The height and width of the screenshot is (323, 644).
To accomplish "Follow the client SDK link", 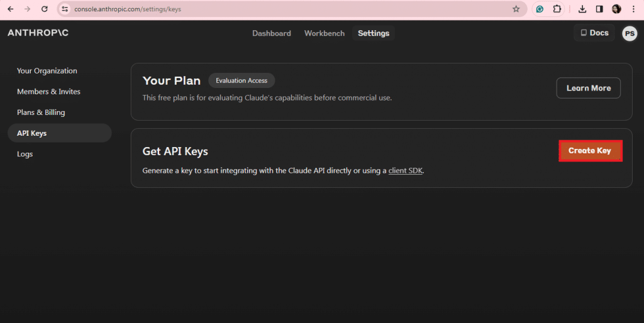I will pos(406,171).
